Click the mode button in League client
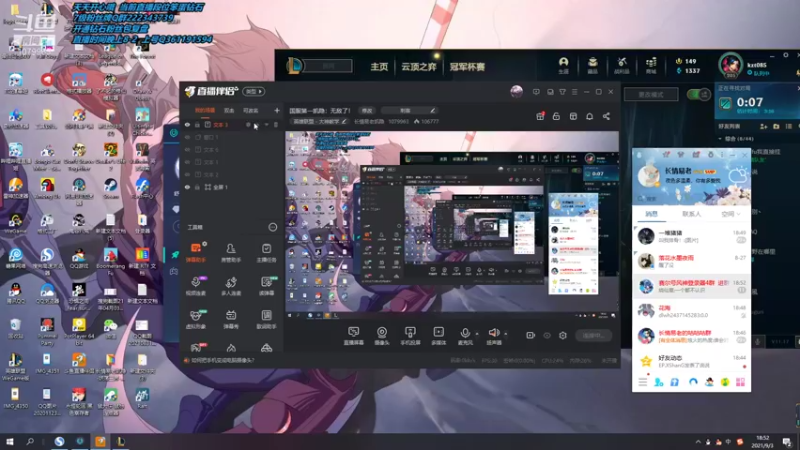Screen dimensions: 800x450 pyautogui.click(x=651, y=94)
